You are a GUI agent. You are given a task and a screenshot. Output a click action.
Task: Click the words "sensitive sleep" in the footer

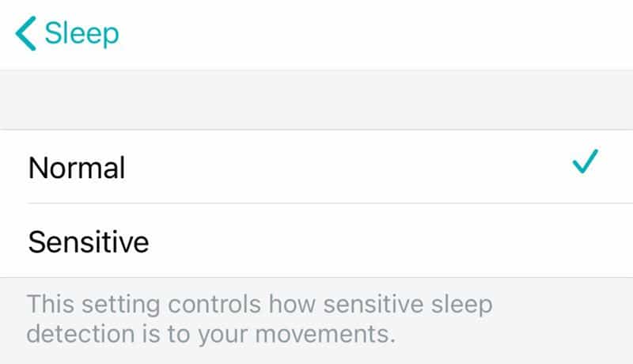[389, 304]
